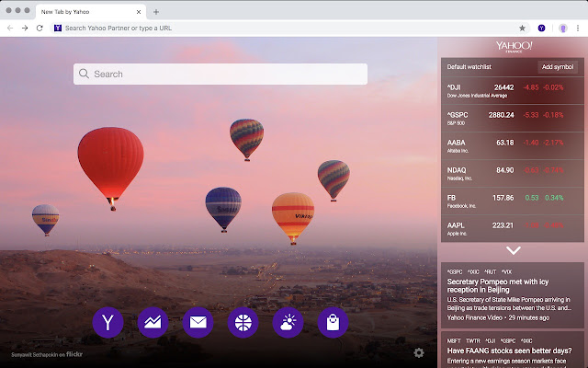The width and height of the screenshot is (588, 368).
Task: Go forward to next page
Action: click(25, 29)
